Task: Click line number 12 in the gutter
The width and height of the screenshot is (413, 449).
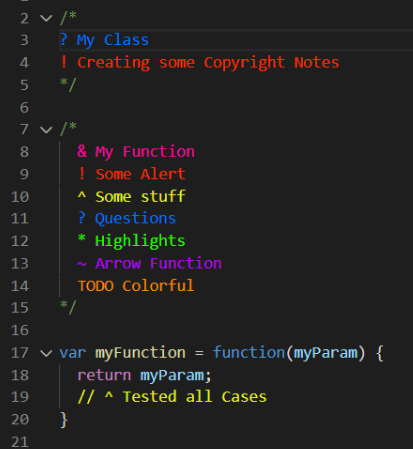Action: 20,241
